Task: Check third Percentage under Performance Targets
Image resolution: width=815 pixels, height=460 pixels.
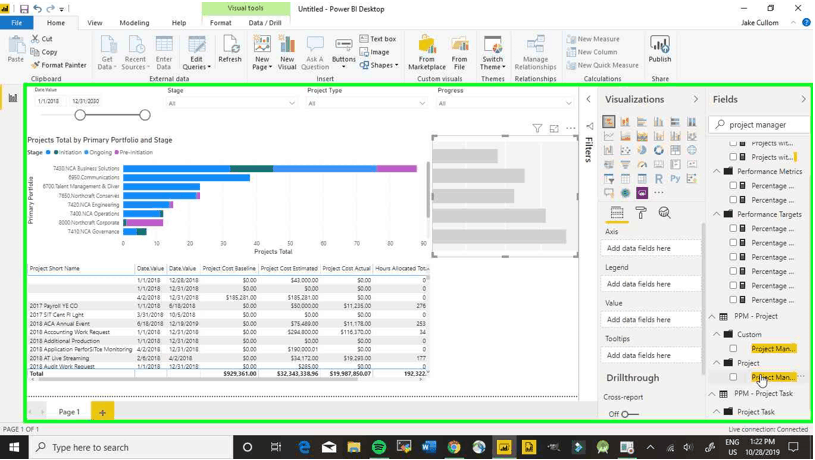Action: 733,257
